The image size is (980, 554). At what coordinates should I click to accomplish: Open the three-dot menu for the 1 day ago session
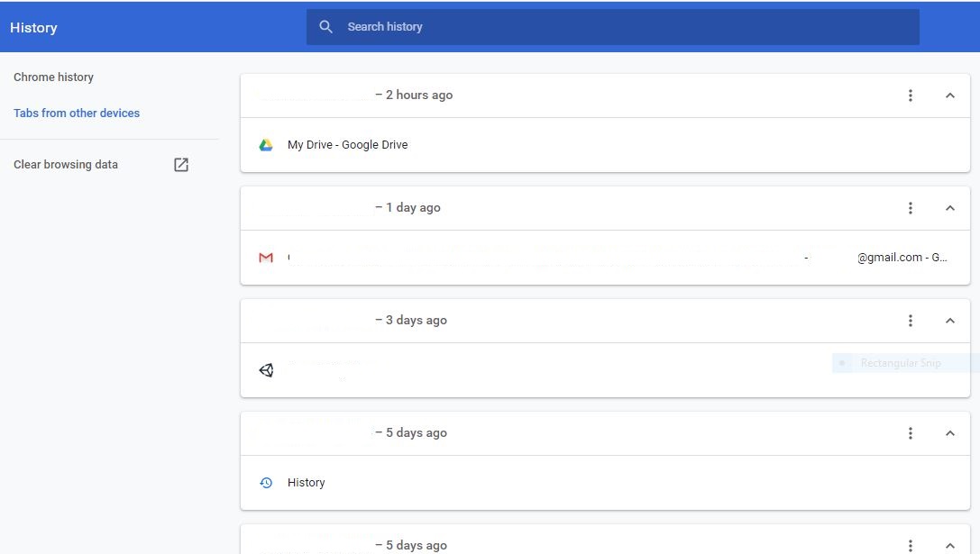click(x=910, y=207)
